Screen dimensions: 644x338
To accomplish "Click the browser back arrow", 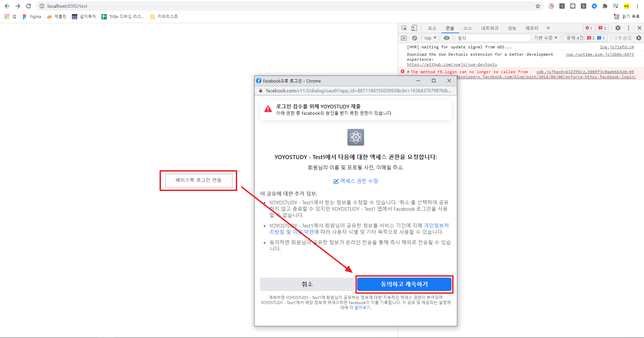I will point(7,6).
